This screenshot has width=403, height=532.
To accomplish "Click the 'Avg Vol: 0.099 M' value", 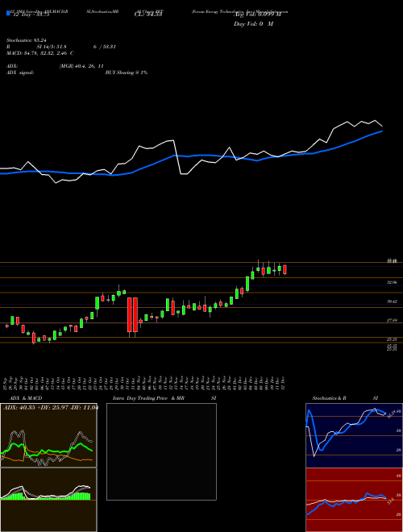I will pyautogui.click(x=256, y=15).
